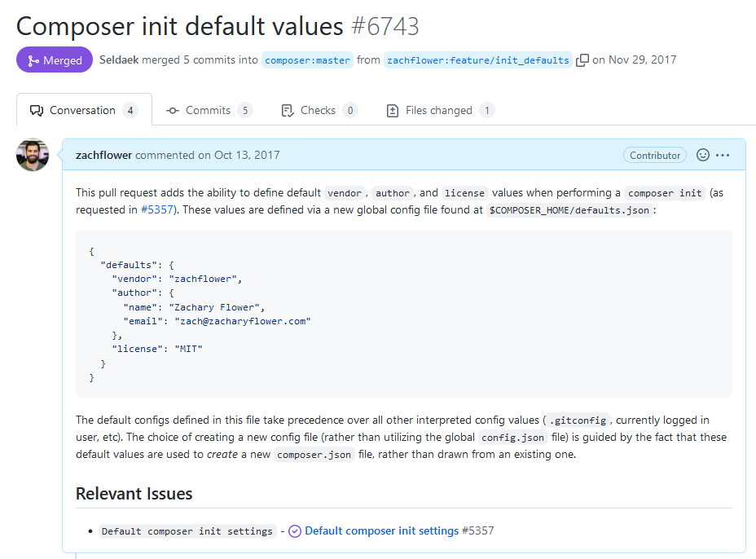Open the Commits tab

click(x=209, y=110)
